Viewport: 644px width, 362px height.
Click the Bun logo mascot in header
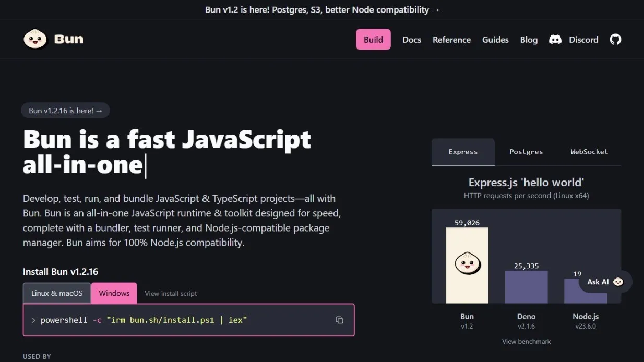[35, 39]
